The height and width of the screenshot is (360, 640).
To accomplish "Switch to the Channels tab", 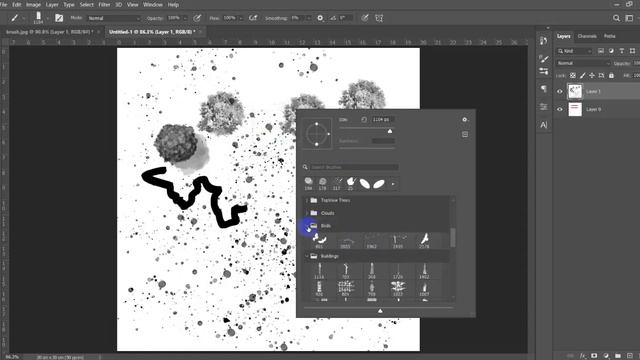I will 587,36.
